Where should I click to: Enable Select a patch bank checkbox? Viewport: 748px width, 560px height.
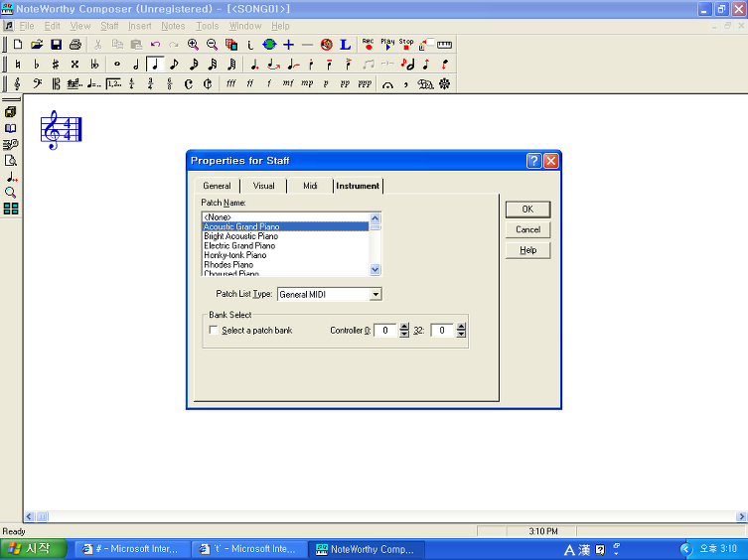pos(214,330)
